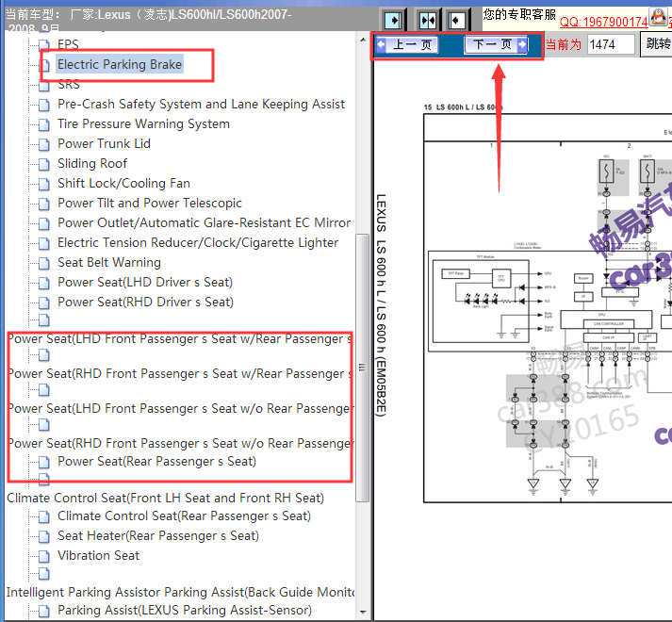Click the page icon beside Climate Control Seat(Rear Passenger s Seat)
This screenshot has width=672, height=622.
43,517
